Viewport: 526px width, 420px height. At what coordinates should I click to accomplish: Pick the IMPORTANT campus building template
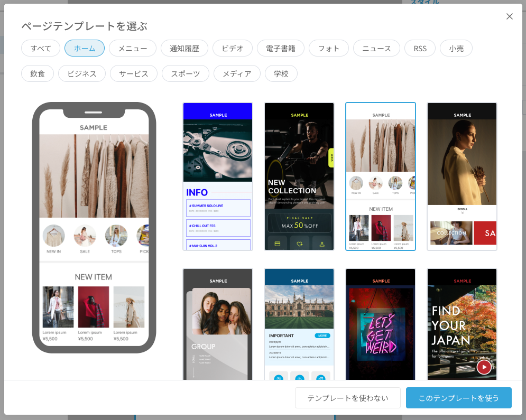[x=299, y=324]
